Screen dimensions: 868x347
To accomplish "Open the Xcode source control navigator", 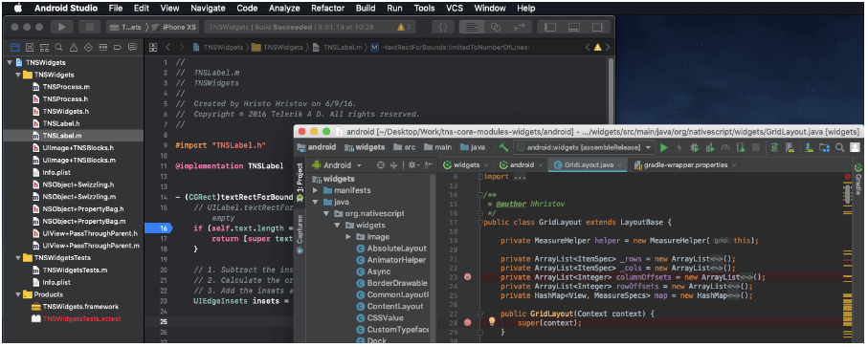I will tap(30, 48).
